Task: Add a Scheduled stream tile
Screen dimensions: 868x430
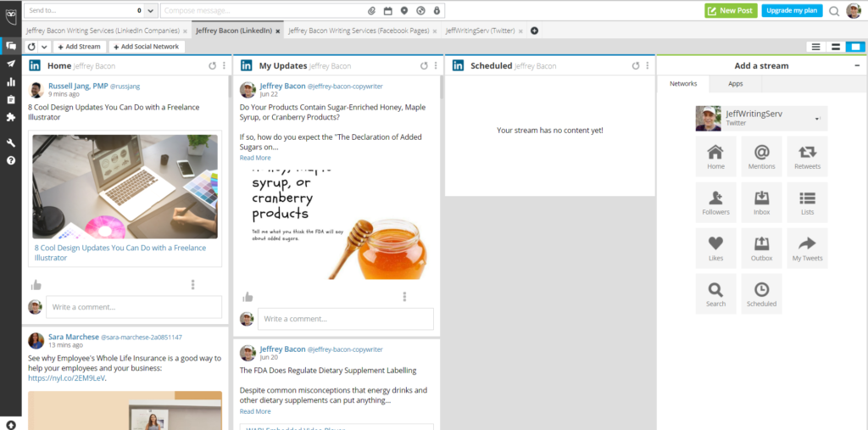Action: pyautogui.click(x=762, y=293)
